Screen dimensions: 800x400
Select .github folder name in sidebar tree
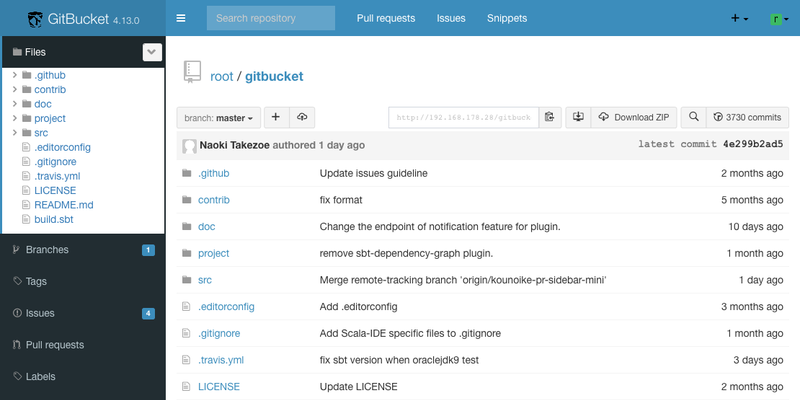49,75
